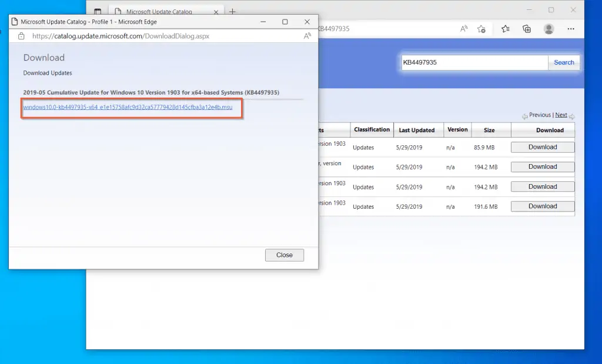
Task: Click the 191.6 MB size cell
Action: [x=486, y=206]
